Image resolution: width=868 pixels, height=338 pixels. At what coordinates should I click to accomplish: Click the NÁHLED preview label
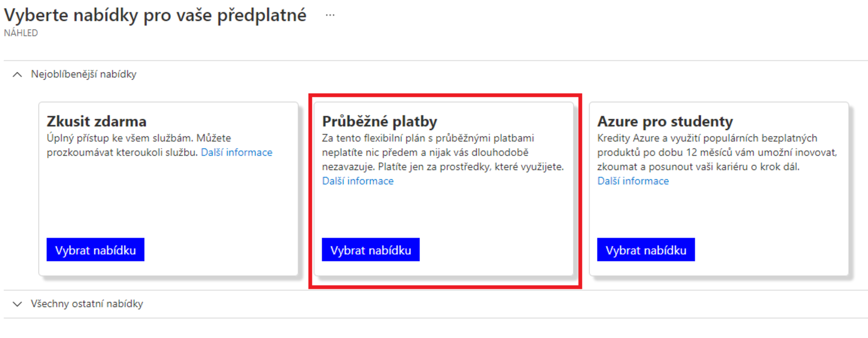coord(21,33)
